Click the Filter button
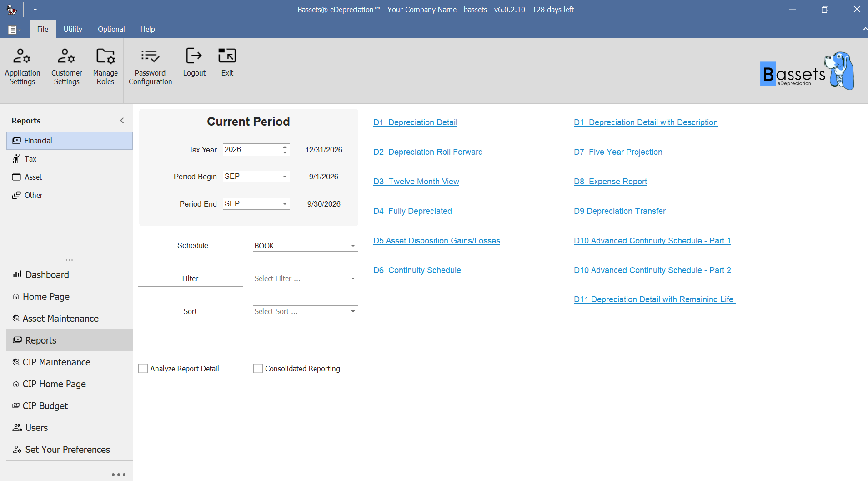This screenshot has width=868, height=481. (x=191, y=278)
